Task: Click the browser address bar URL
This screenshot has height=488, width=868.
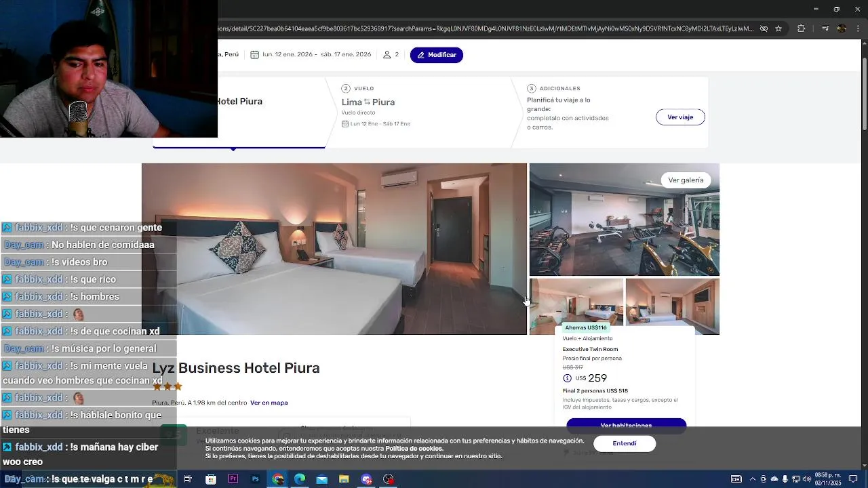Action: click(485, 28)
